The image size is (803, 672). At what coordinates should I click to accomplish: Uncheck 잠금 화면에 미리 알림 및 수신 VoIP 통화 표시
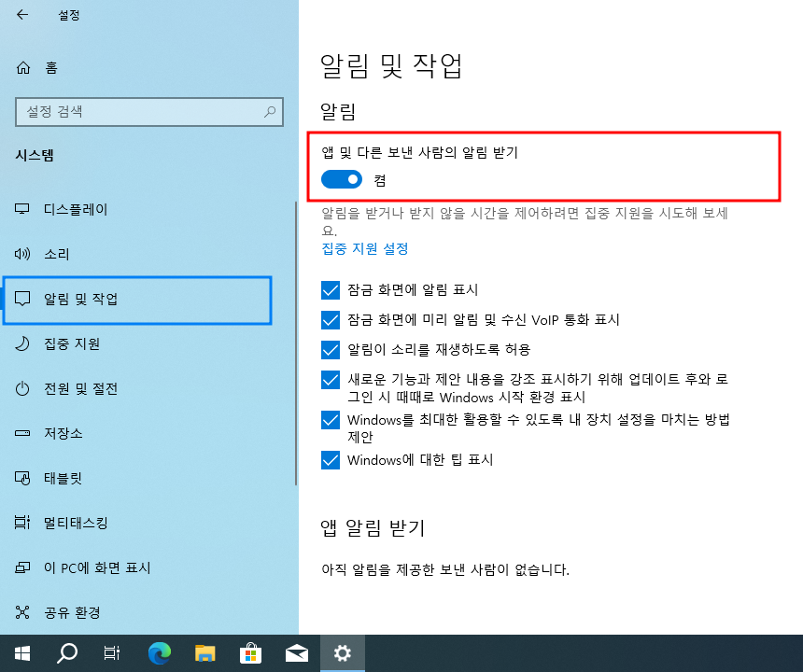pos(331,320)
